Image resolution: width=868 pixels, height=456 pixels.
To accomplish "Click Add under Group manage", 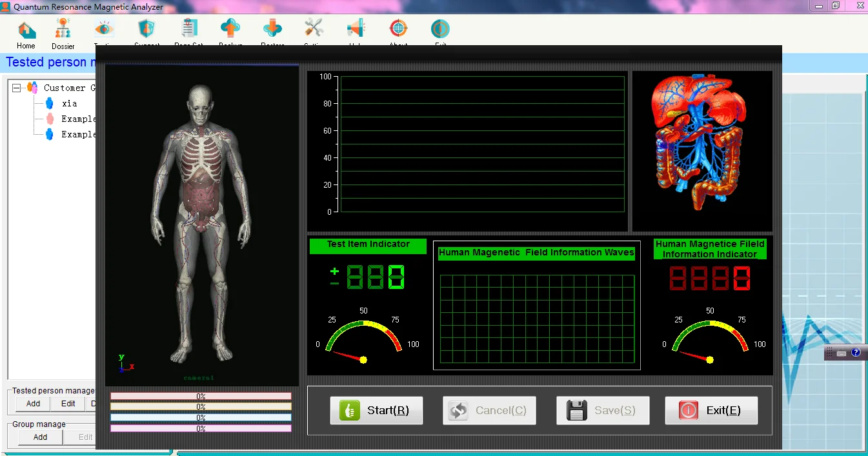I will [40, 437].
